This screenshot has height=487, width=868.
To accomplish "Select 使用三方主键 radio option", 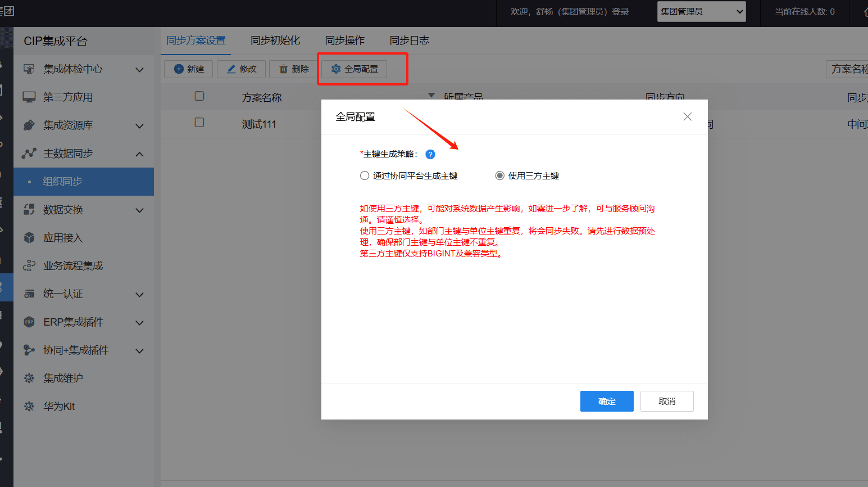I will pyautogui.click(x=500, y=176).
